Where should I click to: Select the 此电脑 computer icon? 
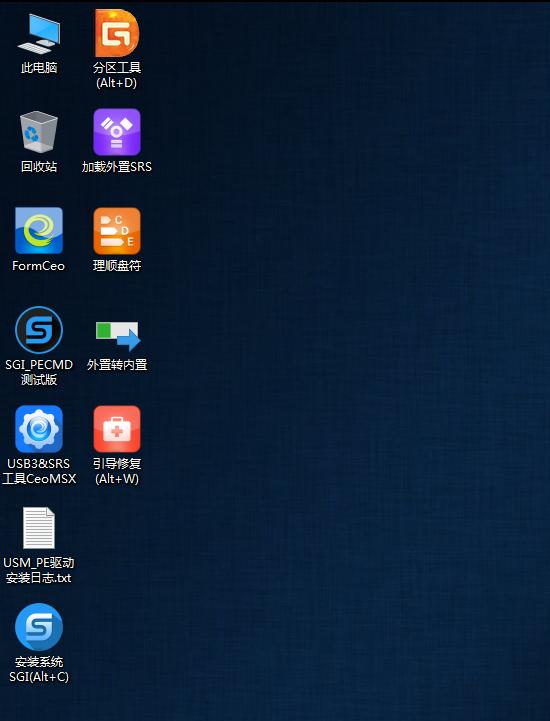[39, 34]
